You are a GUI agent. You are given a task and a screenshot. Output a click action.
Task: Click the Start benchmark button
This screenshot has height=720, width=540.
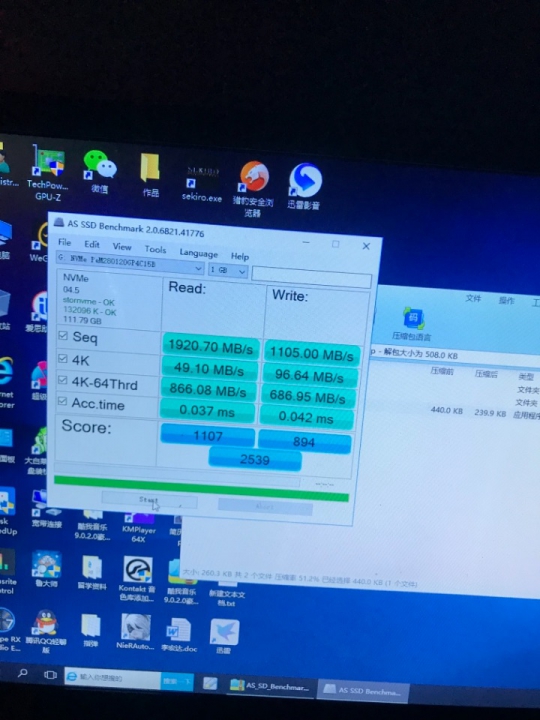[x=149, y=500]
